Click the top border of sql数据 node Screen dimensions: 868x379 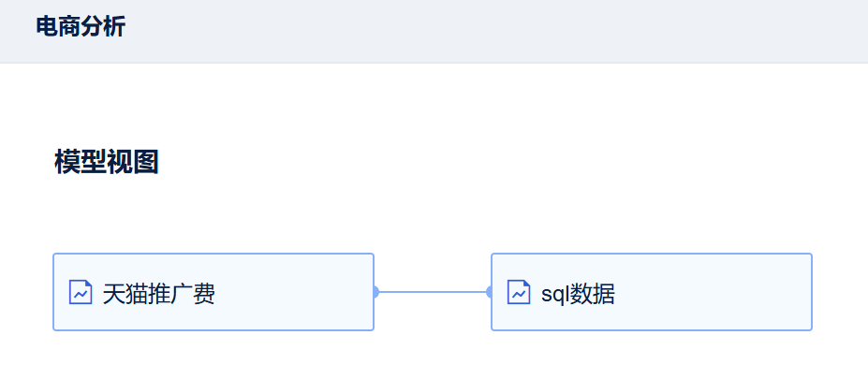click(652, 254)
